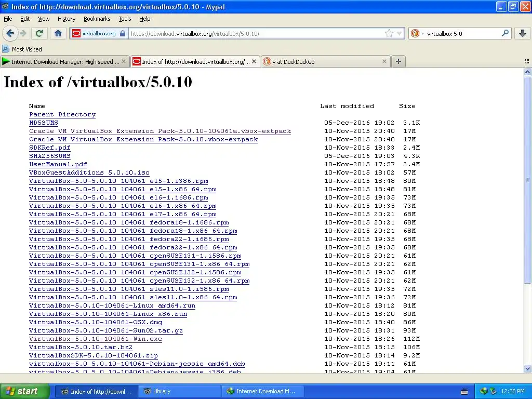Switch to Internet Download Manager tab
Screen dimensions: 532x399
click(x=65, y=61)
